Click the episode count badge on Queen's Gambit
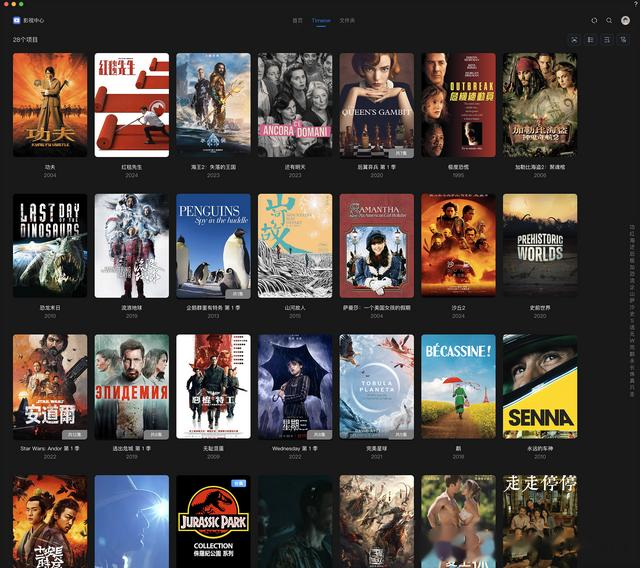 [x=401, y=153]
